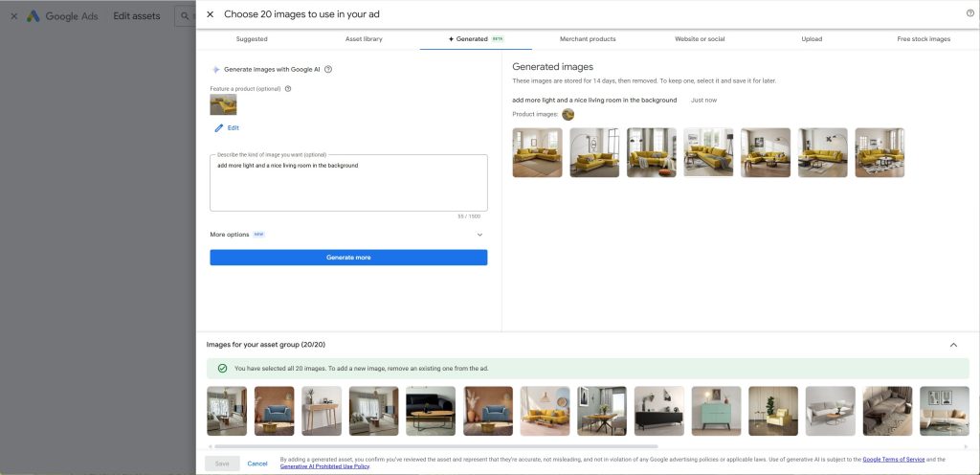Click the Edit assets title behind dialog
980x475 pixels.
click(x=137, y=16)
